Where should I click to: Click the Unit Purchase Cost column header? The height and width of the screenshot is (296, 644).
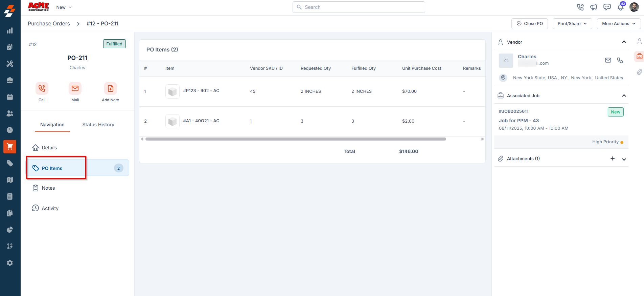[422, 68]
